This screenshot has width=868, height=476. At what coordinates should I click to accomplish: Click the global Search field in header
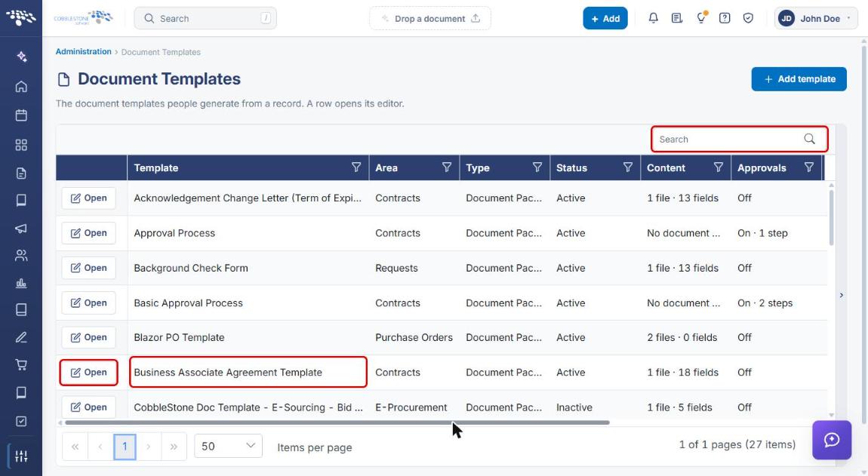click(x=205, y=18)
